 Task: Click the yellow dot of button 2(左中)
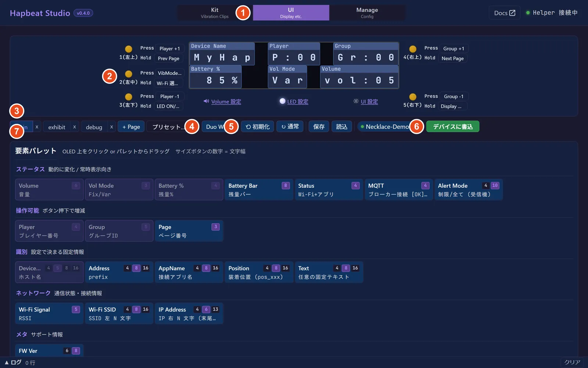[x=129, y=74]
